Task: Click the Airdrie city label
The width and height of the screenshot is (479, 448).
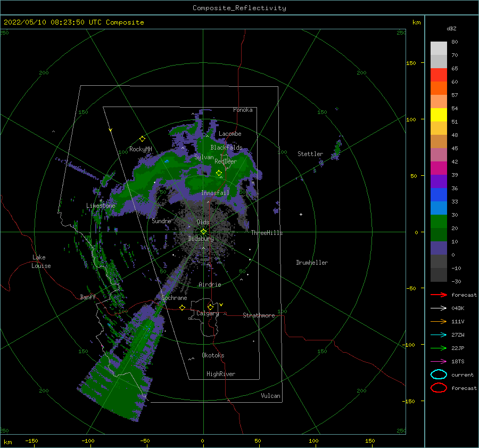Action: pyautogui.click(x=210, y=284)
